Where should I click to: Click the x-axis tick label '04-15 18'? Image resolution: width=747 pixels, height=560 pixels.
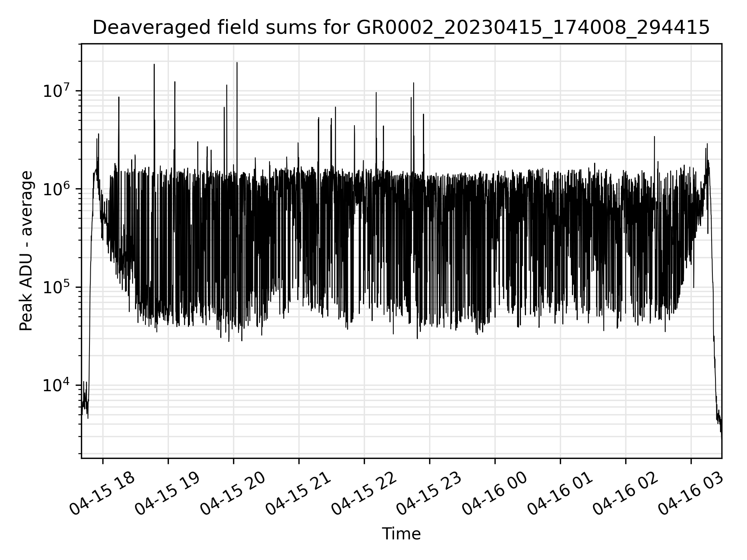pyautogui.click(x=102, y=493)
